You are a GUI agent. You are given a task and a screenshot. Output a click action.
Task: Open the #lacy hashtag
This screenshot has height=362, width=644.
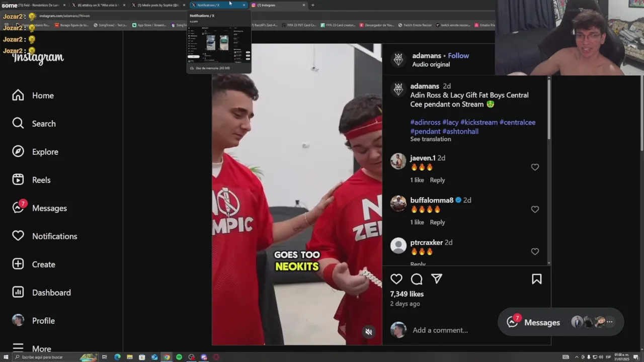coord(450,122)
